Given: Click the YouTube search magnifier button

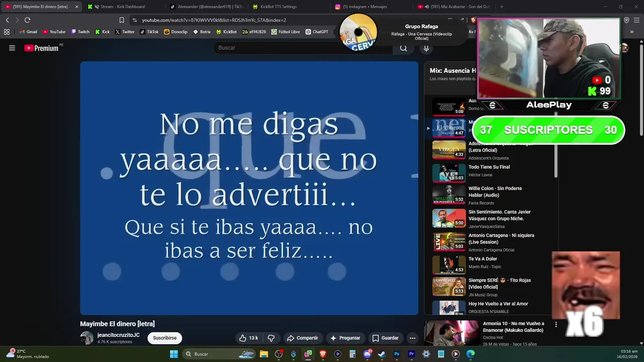Looking at the screenshot, I should 404,48.
